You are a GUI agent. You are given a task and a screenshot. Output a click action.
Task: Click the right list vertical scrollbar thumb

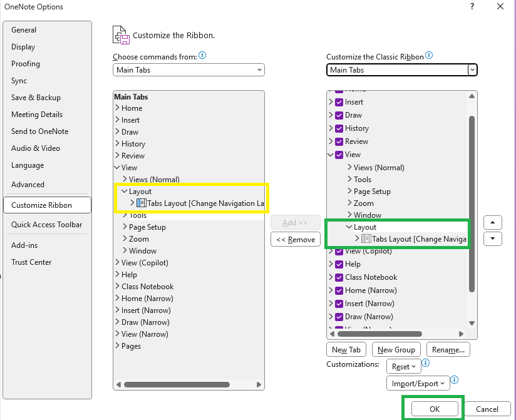472,204
